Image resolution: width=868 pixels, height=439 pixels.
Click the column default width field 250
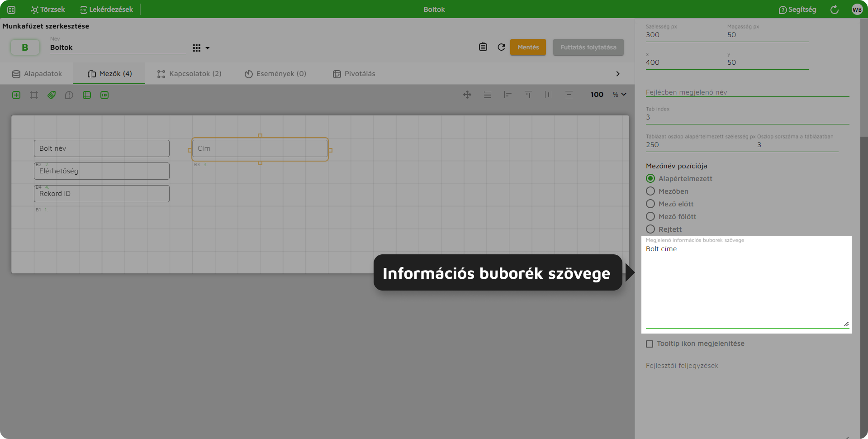click(x=701, y=145)
